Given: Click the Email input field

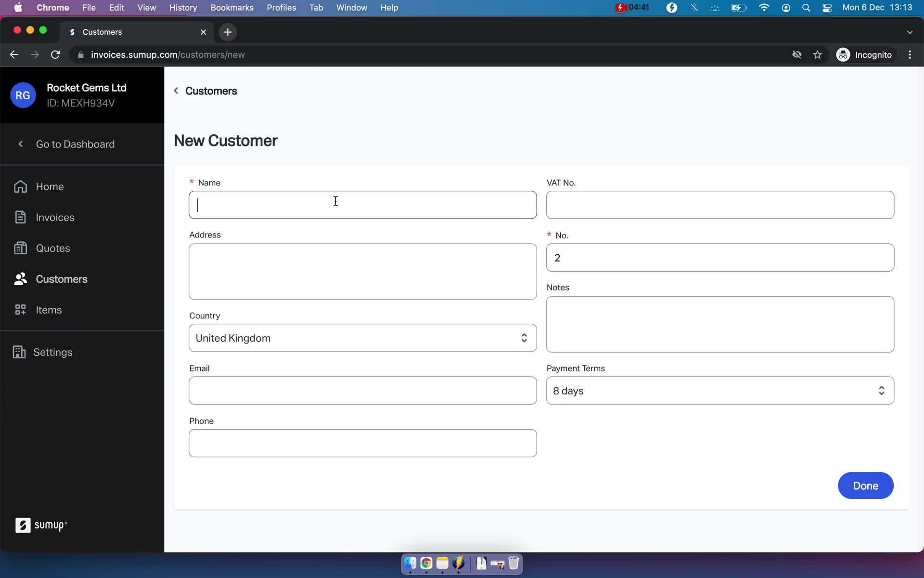Looking at the screenshot, I should click(x=362, y=390).
